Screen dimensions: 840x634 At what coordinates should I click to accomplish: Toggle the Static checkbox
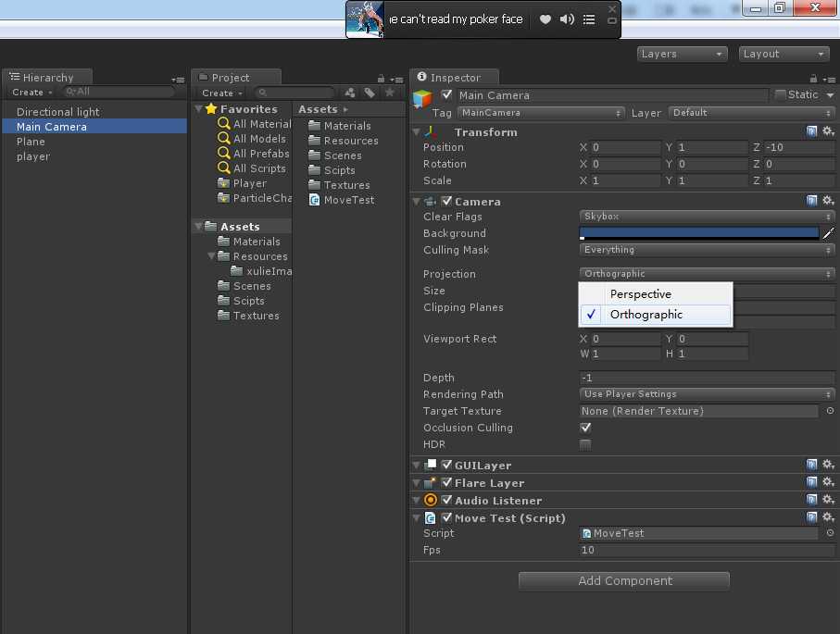click(781, 94)
